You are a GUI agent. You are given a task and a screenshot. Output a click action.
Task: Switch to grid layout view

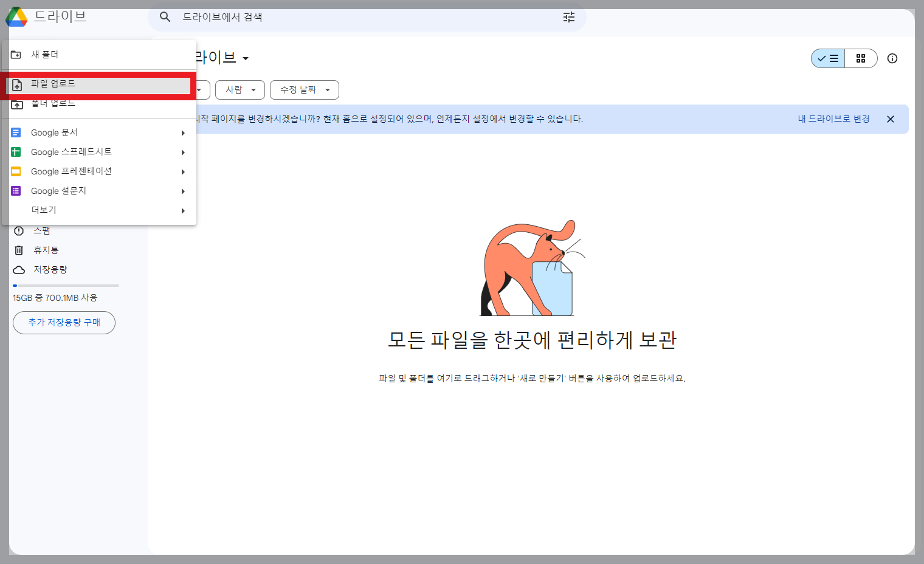(x=861, y=58)
